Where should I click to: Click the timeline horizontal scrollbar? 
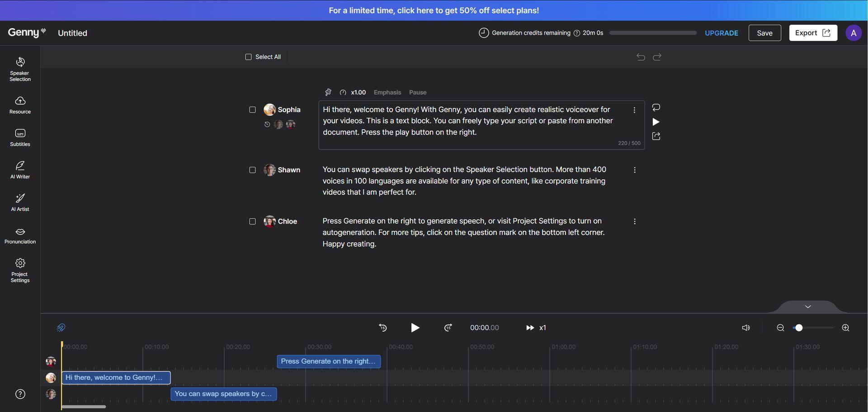pyautogui.click(x=84, y=407)
